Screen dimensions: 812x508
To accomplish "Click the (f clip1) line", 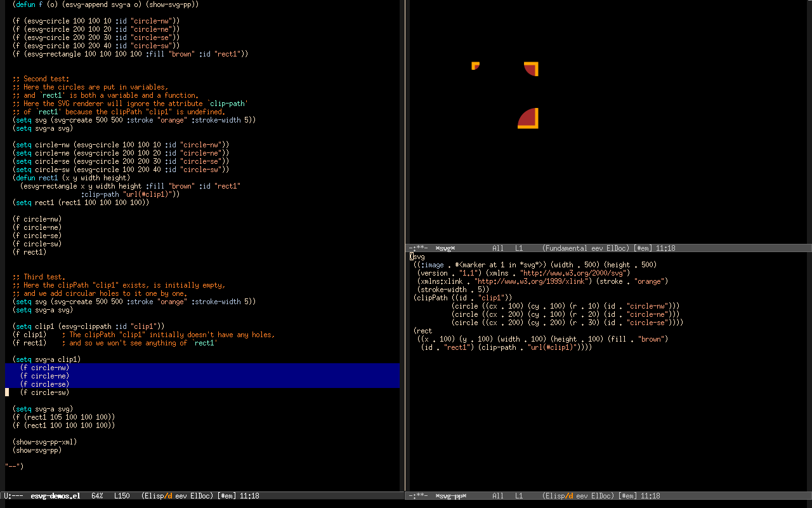I will point(29,335).
